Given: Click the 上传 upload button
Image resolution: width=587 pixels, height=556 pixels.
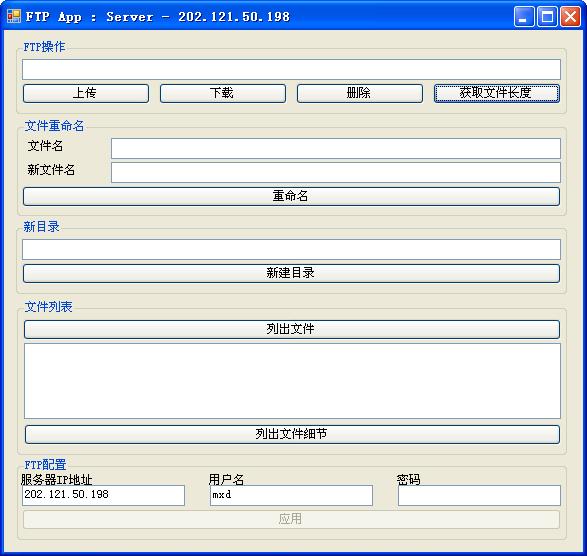Looking at the screenshot, I should 86,93.
